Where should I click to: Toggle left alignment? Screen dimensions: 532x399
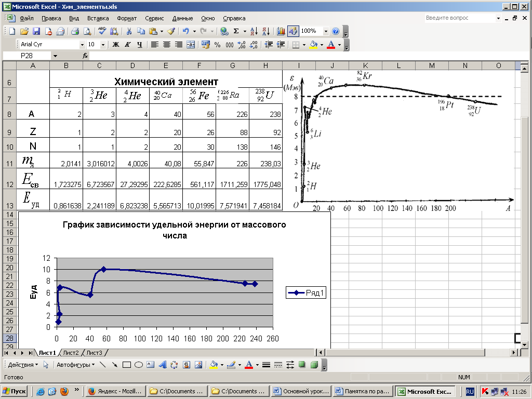click(155, 45)
